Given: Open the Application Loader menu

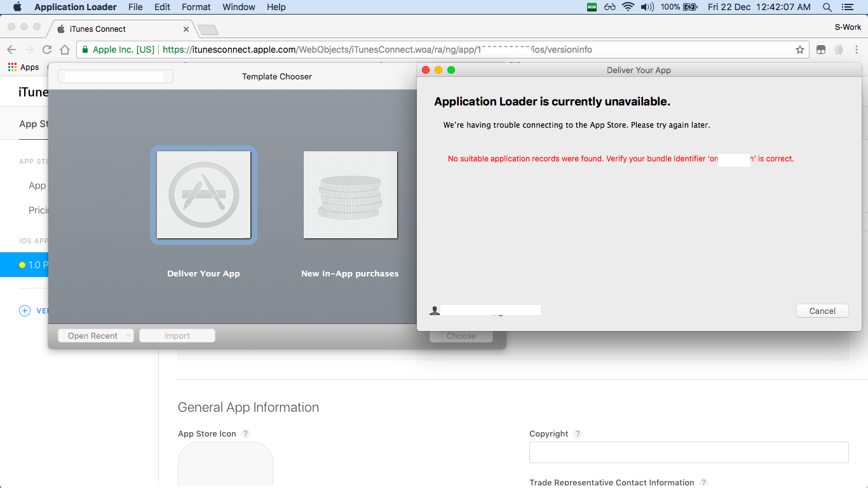Looking at the screenshot, I should (x=76, y=7).
